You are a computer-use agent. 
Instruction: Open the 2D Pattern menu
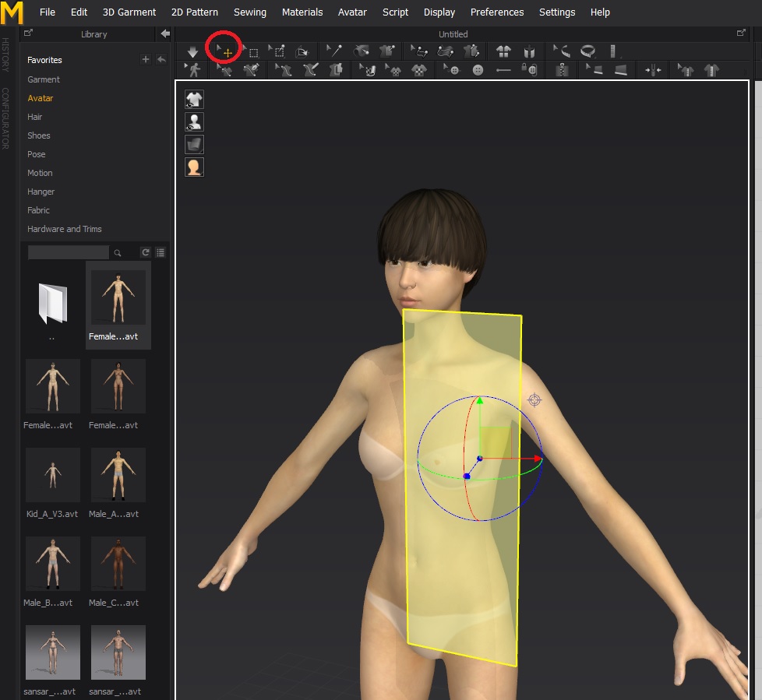194,12
